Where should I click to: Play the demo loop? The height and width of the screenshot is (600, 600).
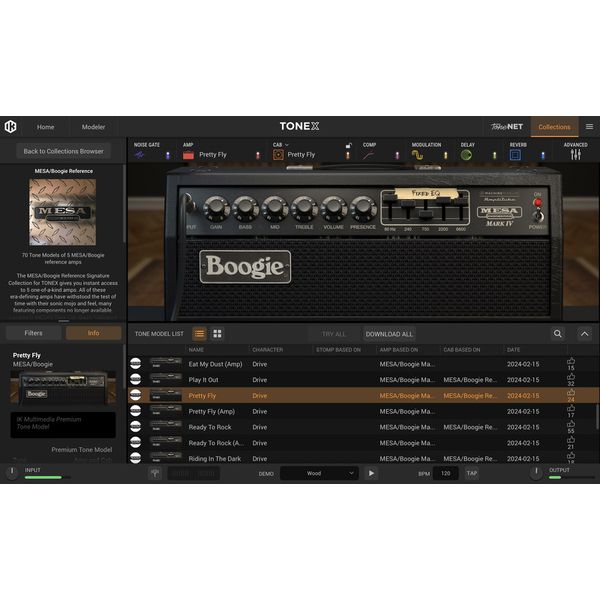[371, 473]
